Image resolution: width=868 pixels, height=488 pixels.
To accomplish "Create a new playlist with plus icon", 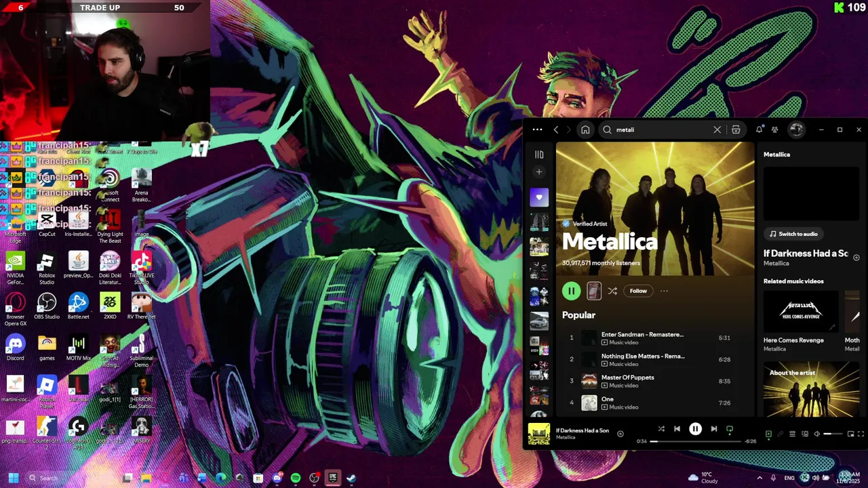I will pyautogui.click(x=539, y=172).
